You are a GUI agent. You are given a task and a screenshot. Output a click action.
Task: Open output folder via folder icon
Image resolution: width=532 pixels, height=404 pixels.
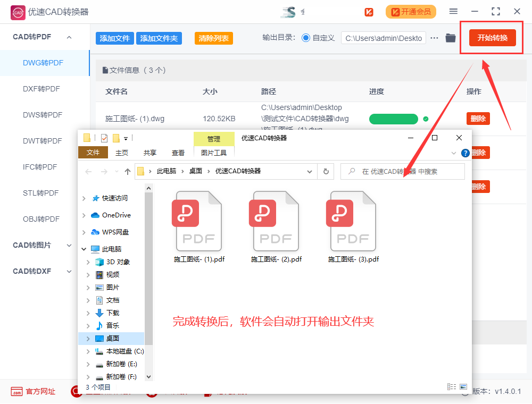[x=451, y=38]
